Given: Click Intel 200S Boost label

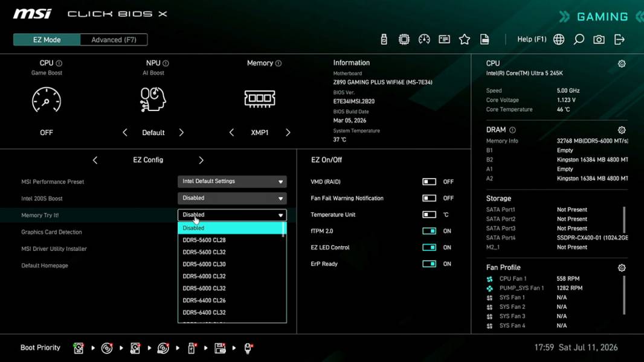Looking at the screenshot, I should tap(42, 198).
